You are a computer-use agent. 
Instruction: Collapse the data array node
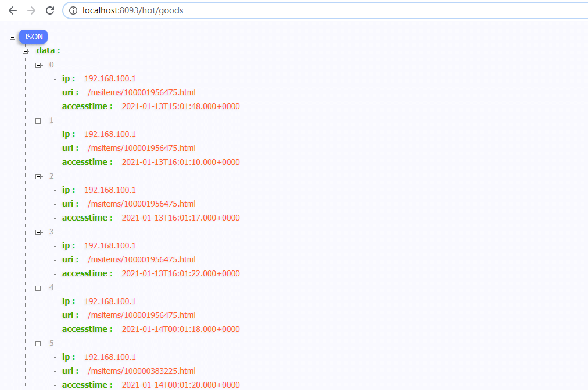[x=25, y=51]
